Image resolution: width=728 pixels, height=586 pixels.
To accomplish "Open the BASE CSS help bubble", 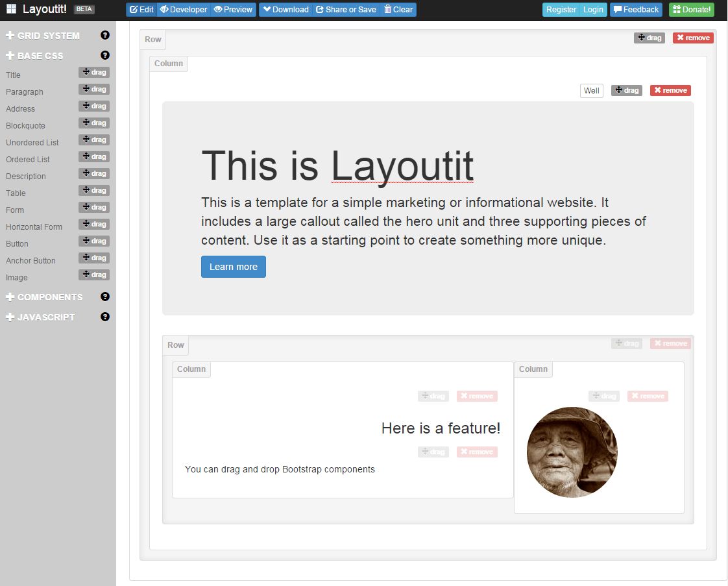I will point(104,55).
